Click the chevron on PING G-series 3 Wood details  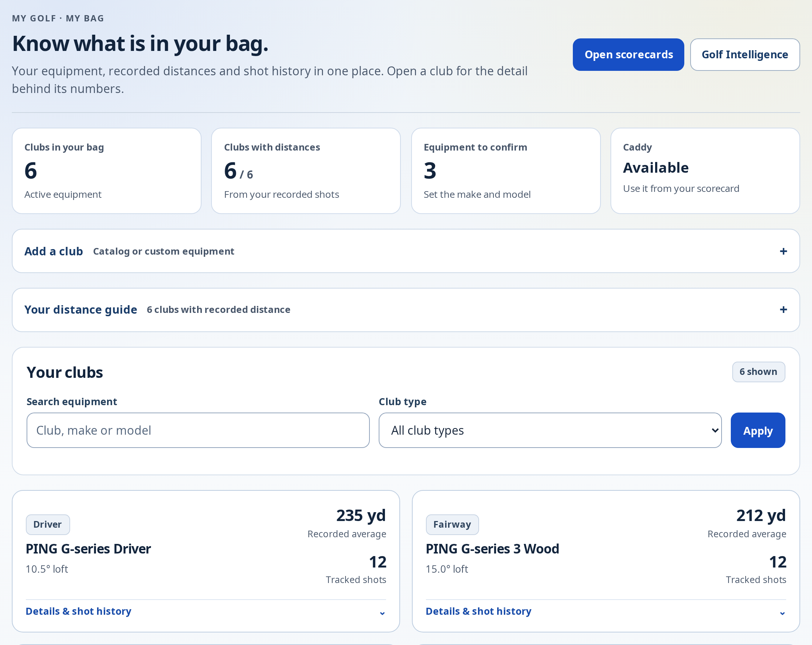pos(782,613)
